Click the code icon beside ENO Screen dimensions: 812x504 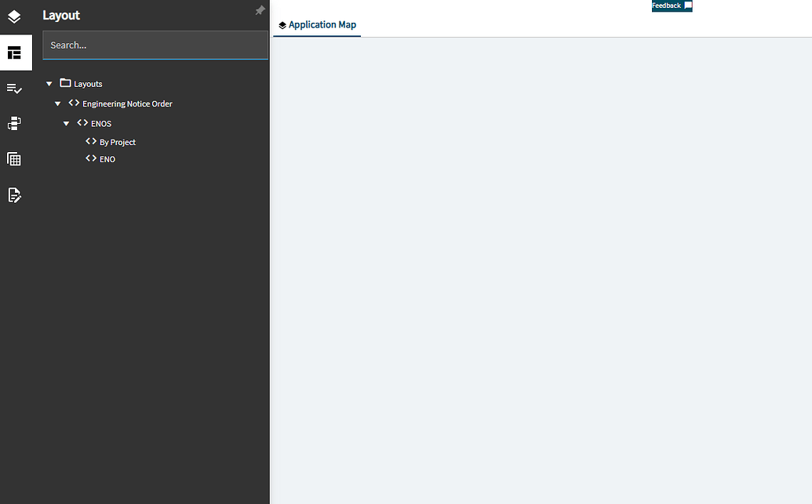point(91,158)
